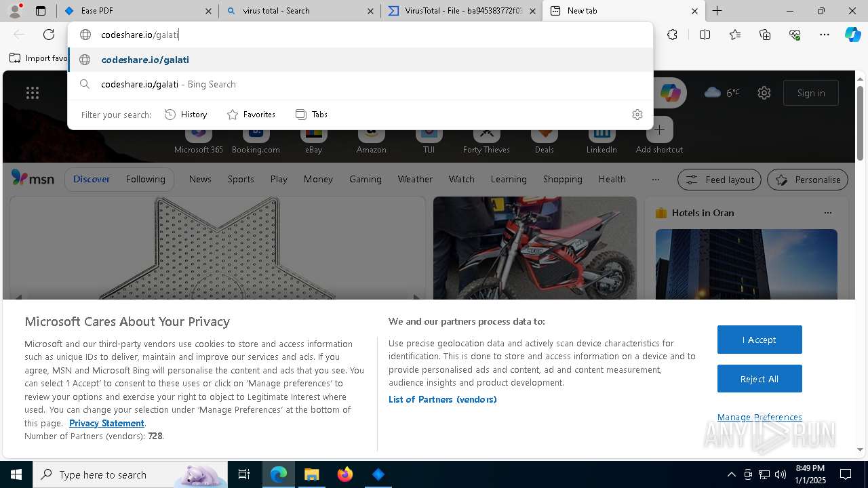Open Collections toolbar icon
This screenshot has height=488, width=868.
click(x=765, y=35)
